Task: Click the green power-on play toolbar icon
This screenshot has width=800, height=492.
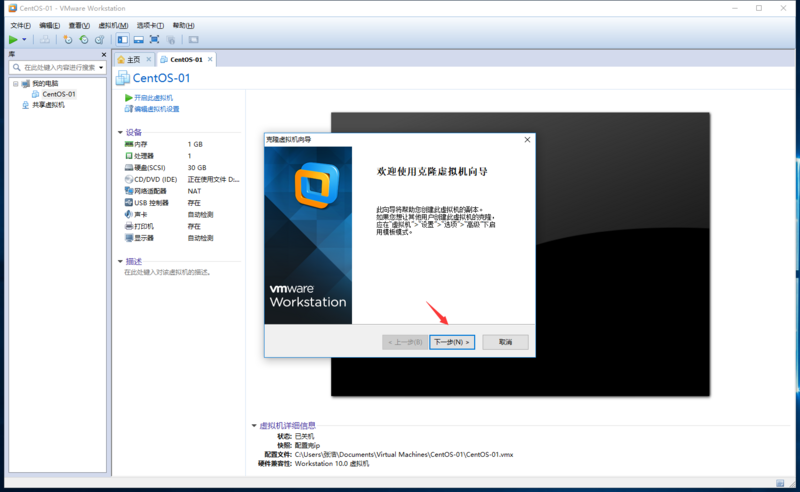Action: point(13,39)
